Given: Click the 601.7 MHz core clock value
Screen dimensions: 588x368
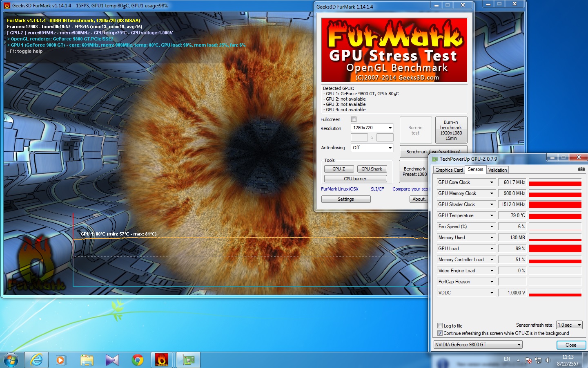Looking at the screenshot, I should click(512, 182).
